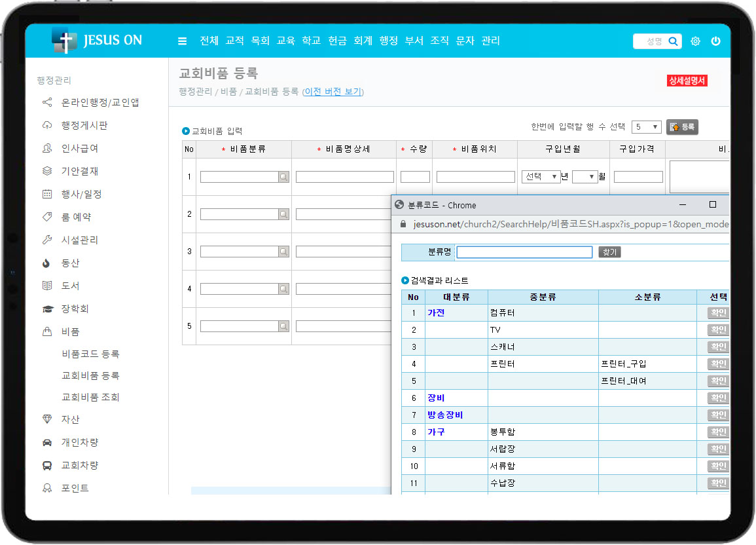Open the purchase year 선택 dropdown

pos(541,177)
